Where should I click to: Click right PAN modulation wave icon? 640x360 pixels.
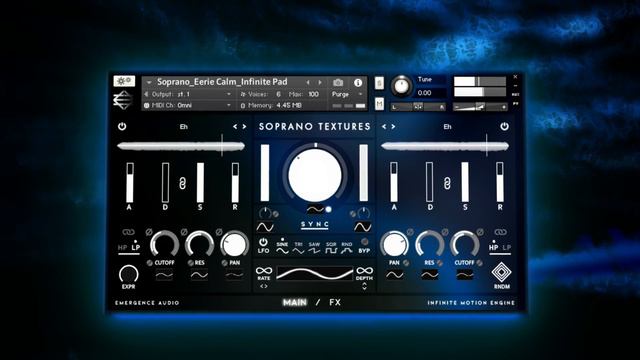coord(394,275)
